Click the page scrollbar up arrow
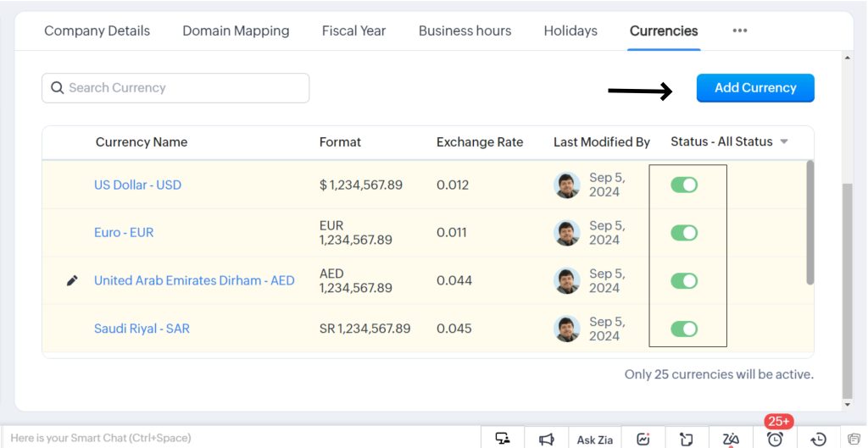 (x=847, y=58)
